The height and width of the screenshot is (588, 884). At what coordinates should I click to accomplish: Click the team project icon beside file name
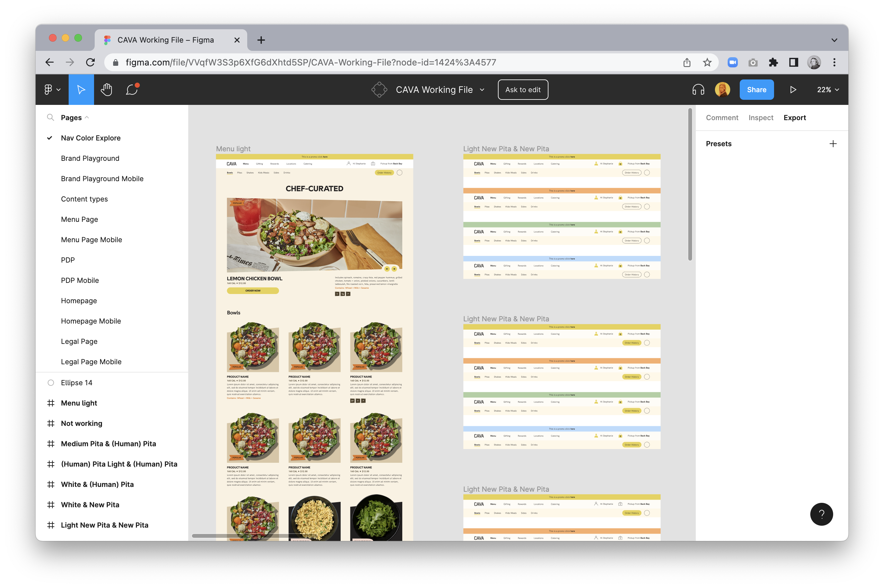pyautogui.click(x=379, y=90)
